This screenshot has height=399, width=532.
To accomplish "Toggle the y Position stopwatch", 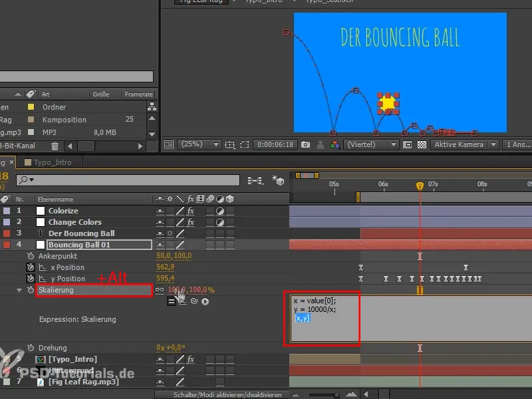I will coord(31,279).
